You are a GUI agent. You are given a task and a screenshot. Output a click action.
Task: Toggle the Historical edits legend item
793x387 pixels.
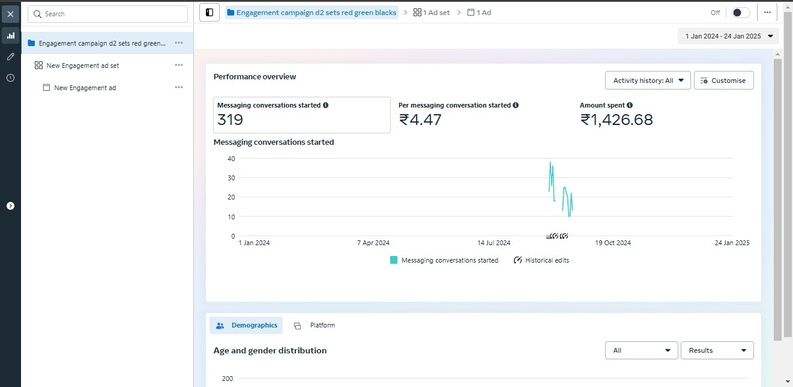click(542, 260)
